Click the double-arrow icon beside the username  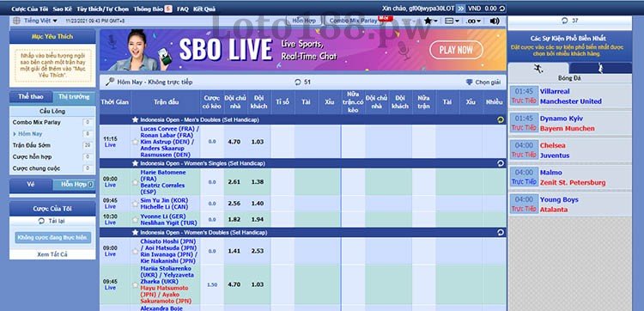tap(461, 9)
